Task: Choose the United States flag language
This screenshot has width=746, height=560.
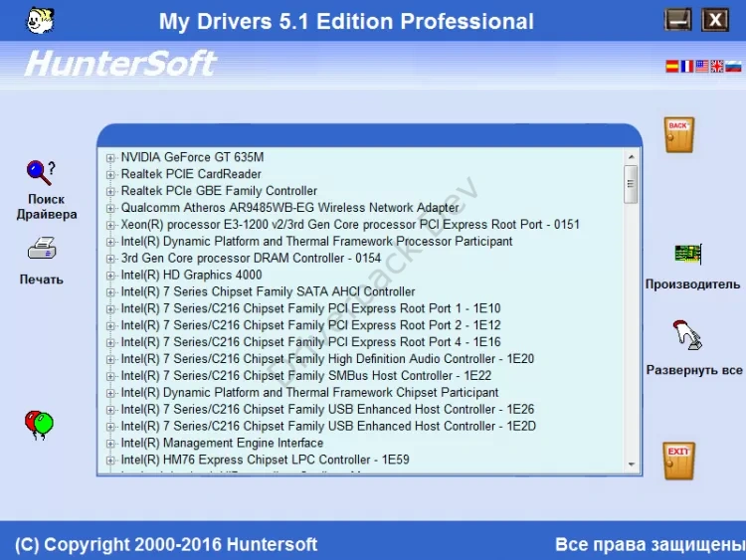Action: [702, 67]
